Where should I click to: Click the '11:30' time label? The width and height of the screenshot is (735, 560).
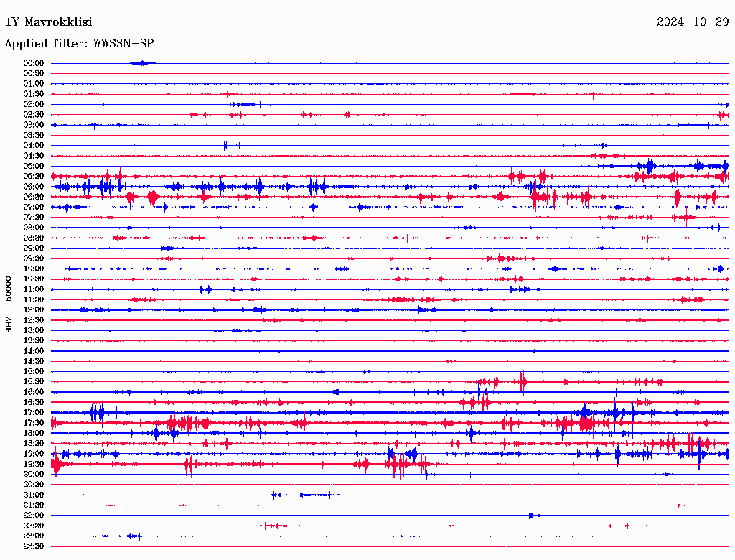[x=33, y=300]
